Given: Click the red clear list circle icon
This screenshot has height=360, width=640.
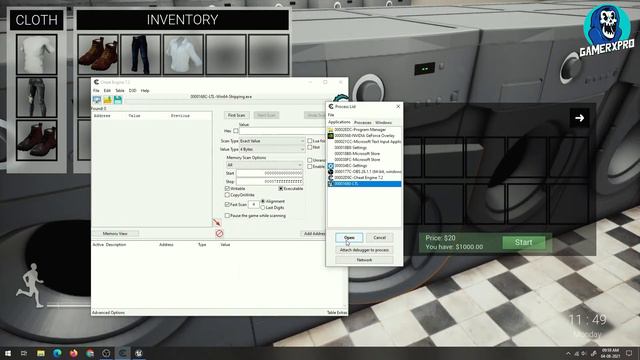Looking at the screenshot, I should pyautogui.click(x=219, y=233).
